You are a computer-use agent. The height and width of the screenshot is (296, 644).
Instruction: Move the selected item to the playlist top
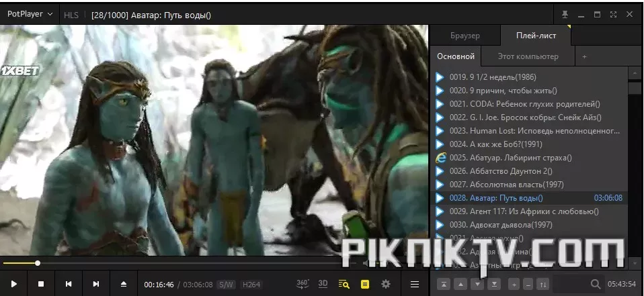pyautogui.click(x=444, y=284)
